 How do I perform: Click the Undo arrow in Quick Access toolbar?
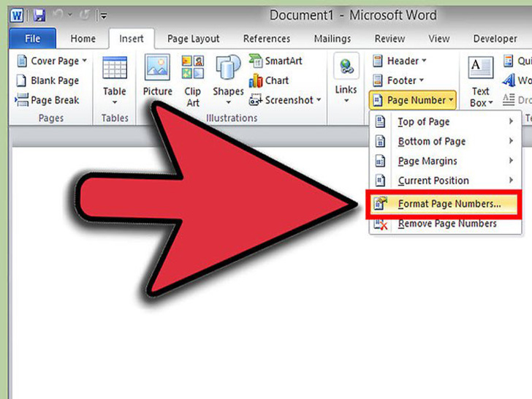pyautogui.click(x=58, y=15)
